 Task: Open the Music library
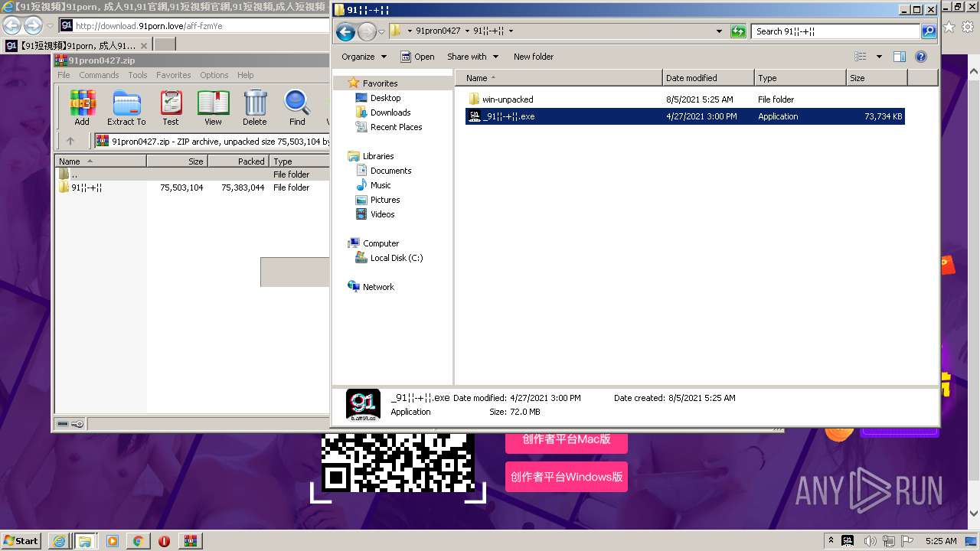[381, 185]
